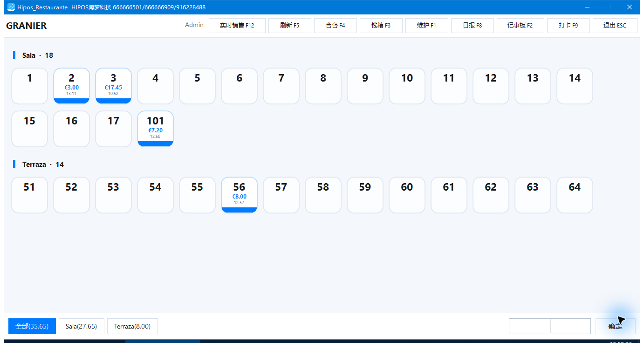Screen dimensions: 644x343
Task: Open table 4 in Sala
Action: coord(156,86)
